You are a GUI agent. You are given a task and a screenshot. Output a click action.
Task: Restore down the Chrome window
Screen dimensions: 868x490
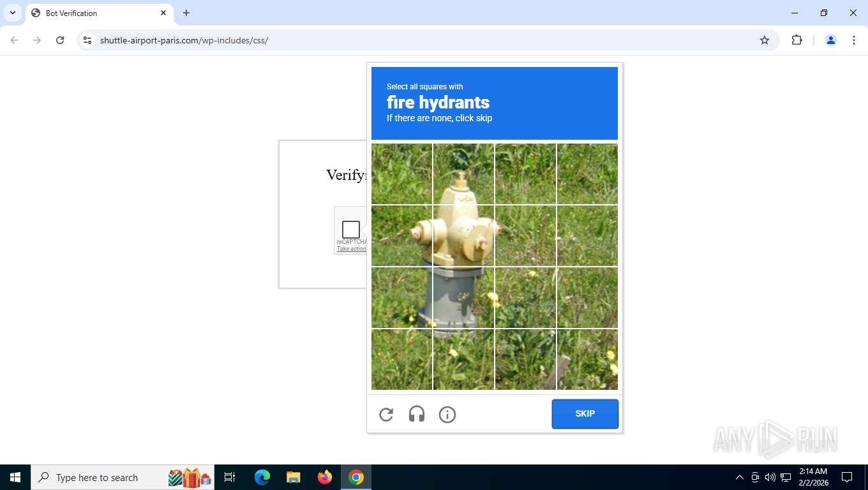click(x=824, y=13)
